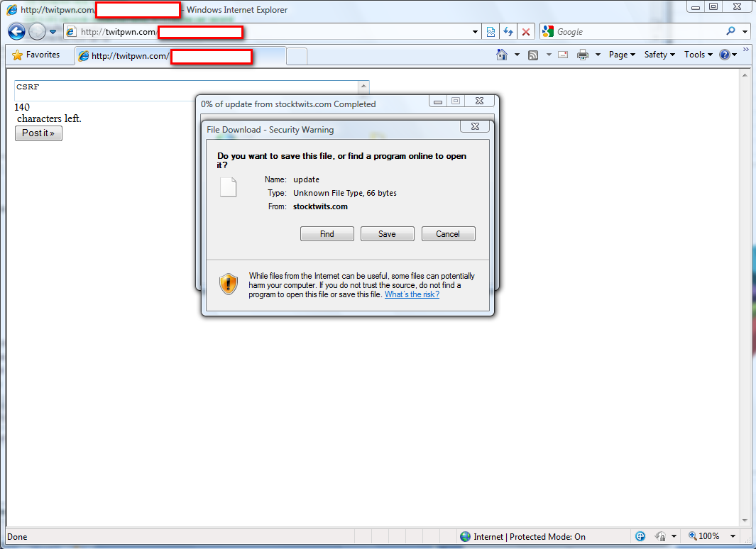Close the stocktwits.com update progress window
The height and width of the screenshot is (549, 756).
(x=479, y=101)
